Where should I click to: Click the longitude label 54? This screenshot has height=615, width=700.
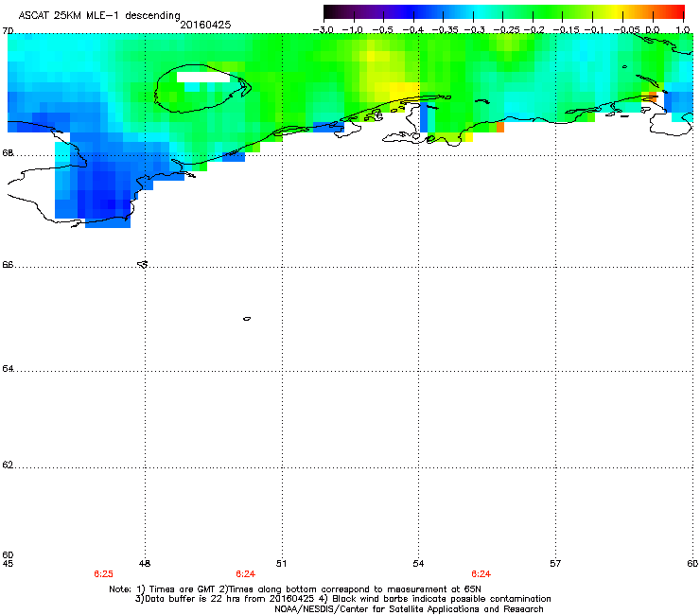[418, 564]
